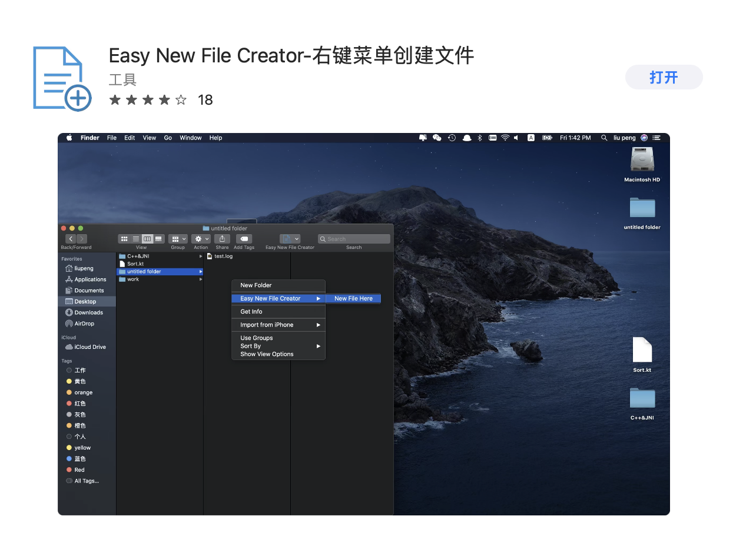Choose Get Info from the context menu
Image resolution: width=756 pixels, height=546 pixels.
click(278, 312)
